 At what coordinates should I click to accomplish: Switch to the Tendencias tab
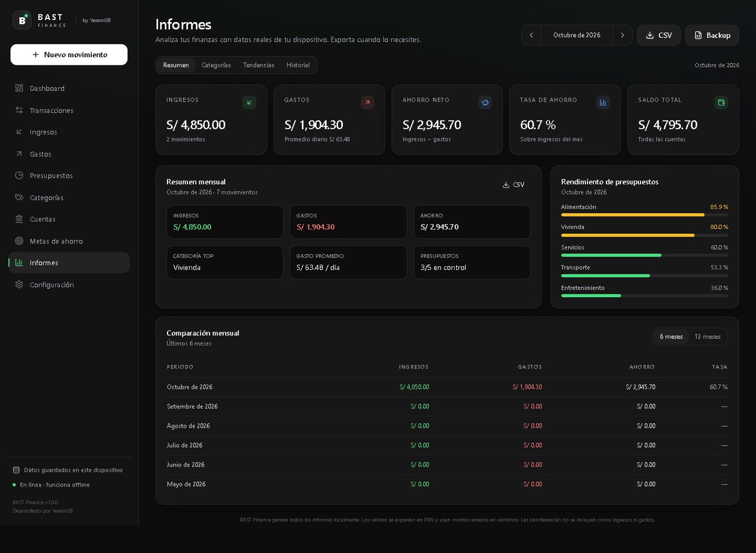pos(259,65)
